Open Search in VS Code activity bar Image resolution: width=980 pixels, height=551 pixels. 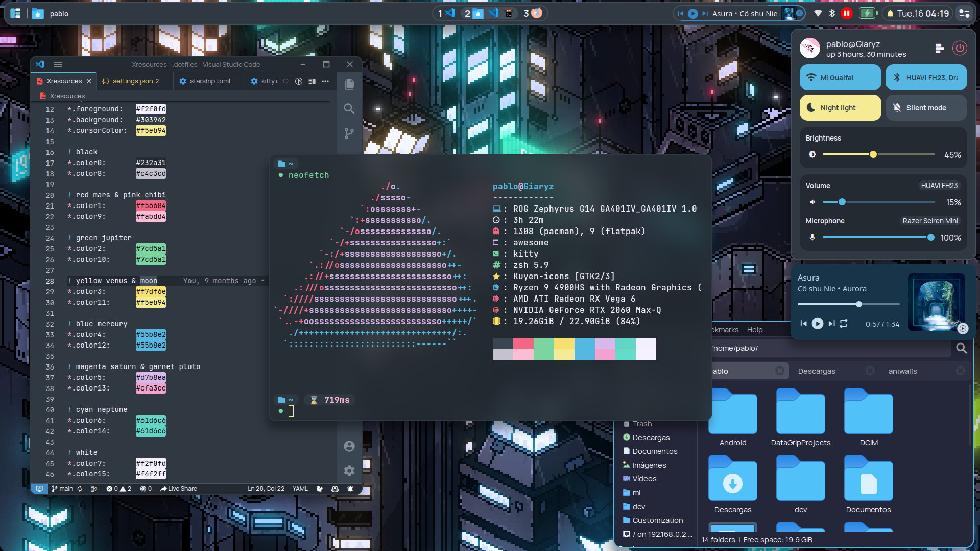349,108
